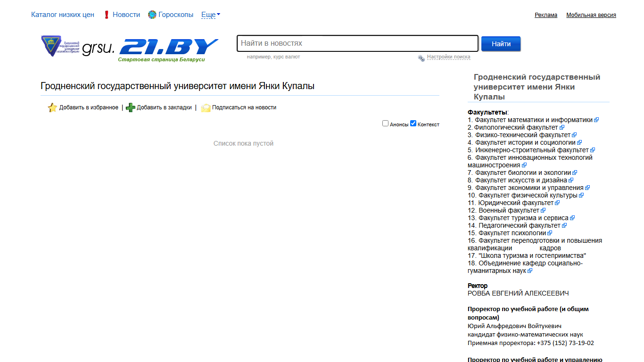Open external link icon beside Военный факультет
644x362 pixels.
point(543,211)
